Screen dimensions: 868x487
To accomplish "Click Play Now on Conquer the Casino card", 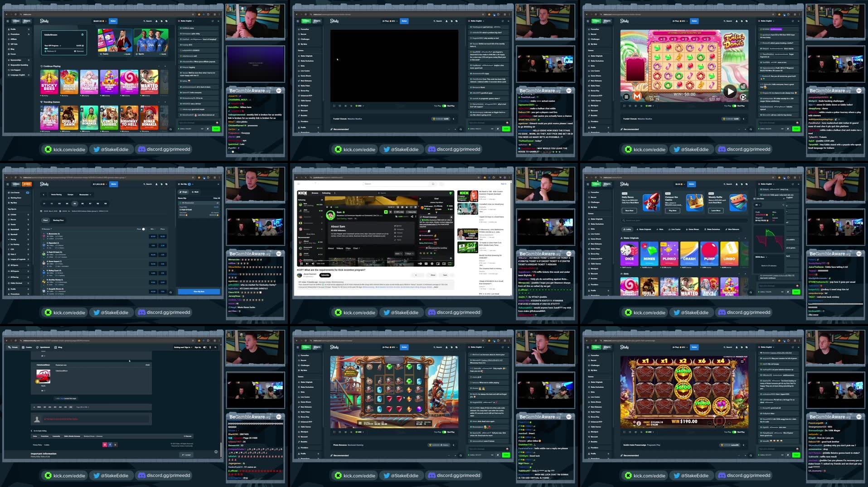I will pyautogui.click(x=672, y=211).
